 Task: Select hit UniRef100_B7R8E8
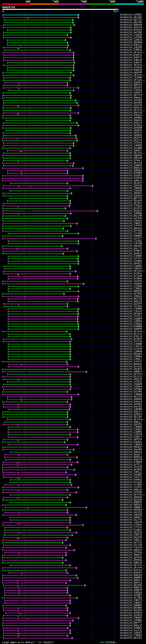tap(131, 173)
